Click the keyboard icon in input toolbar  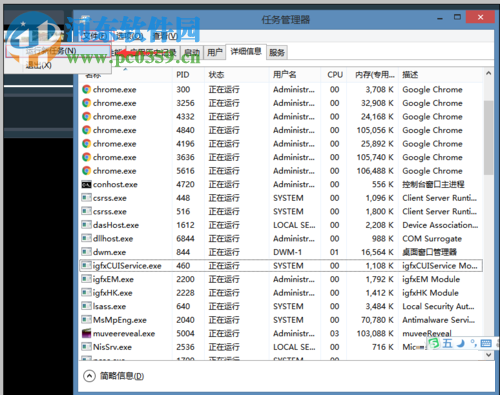[x=486, y=343]
